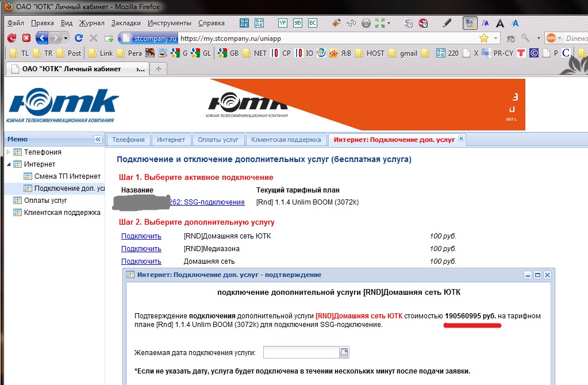
Task: Open the PR-CY bookmark
Action: click(x=498, y=53)
